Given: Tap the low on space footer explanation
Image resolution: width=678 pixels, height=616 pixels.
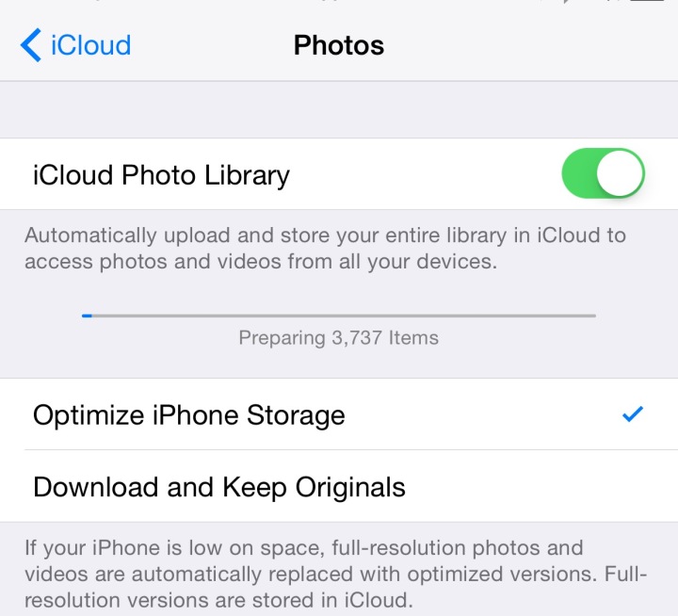Looking at the screenshot, I should pyautogui.click(x=335, y=574).
